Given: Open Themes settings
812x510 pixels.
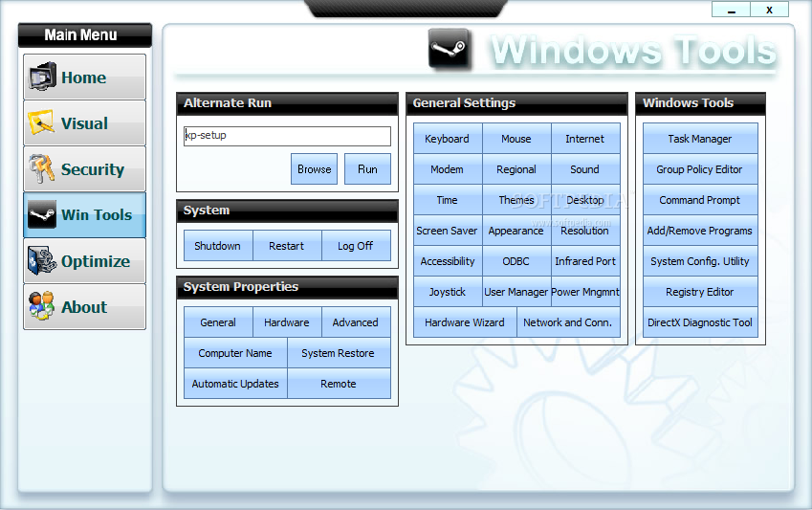Looking at the screenshot, I should pos(516,200).
